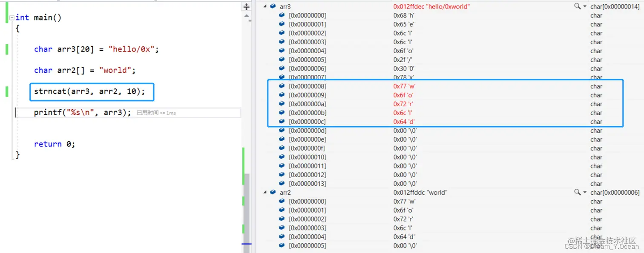The image size is (644, 253).
Task: Select arr3 row [0x00000003] name
Action: click(307, 42)
